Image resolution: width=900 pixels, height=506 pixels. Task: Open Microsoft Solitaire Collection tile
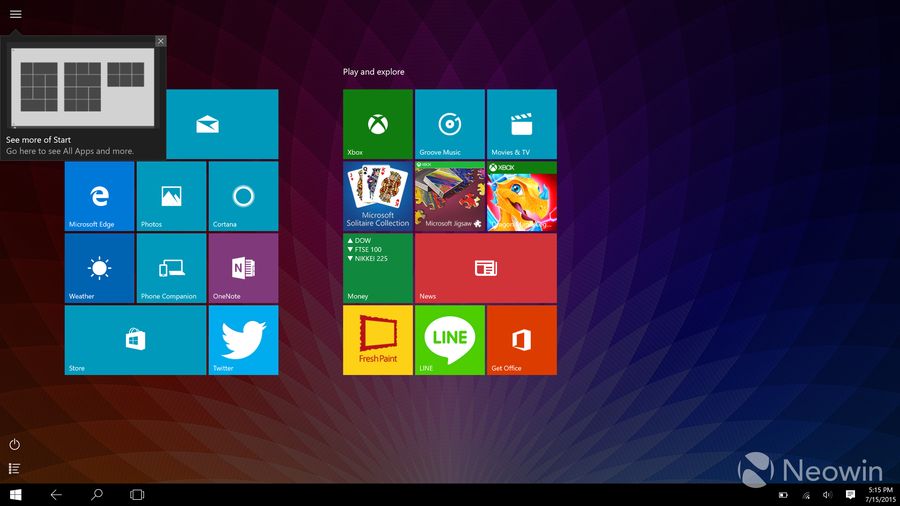(x=378, y=196)
